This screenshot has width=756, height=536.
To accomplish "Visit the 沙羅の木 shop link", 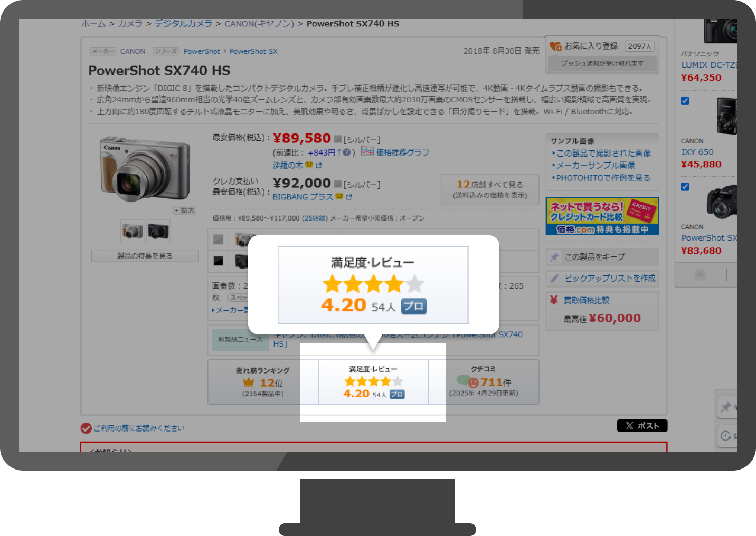I will pyautogui.click(x=288, y=166).
